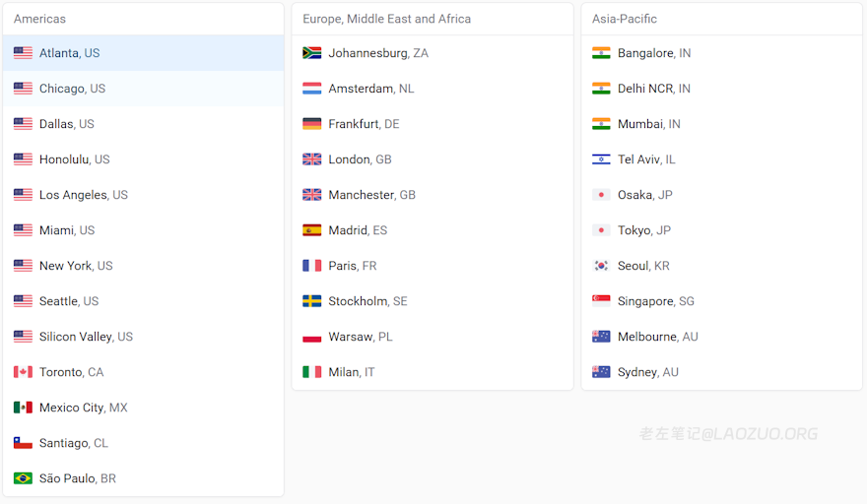The image size is (867, 504).
Task: Select Silicon Valley, US location
Action: (143, 337)
